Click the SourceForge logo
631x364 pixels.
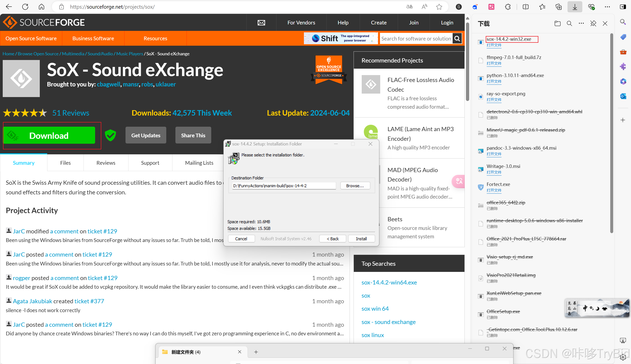(x=44, y=22)
